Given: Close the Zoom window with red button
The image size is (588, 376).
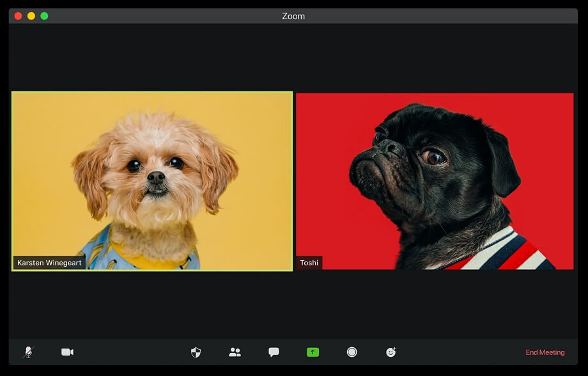Looking at the screenshot, I should (x=18, y=16).
